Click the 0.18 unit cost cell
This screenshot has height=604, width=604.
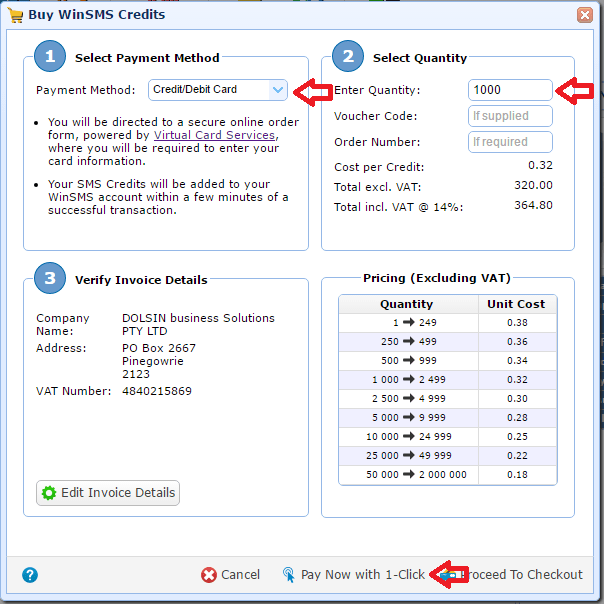(517, 475)
